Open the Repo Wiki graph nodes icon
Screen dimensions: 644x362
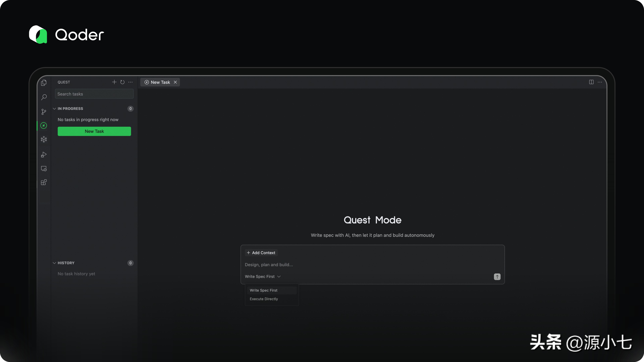pyautogui.click(x=44, y=139)
